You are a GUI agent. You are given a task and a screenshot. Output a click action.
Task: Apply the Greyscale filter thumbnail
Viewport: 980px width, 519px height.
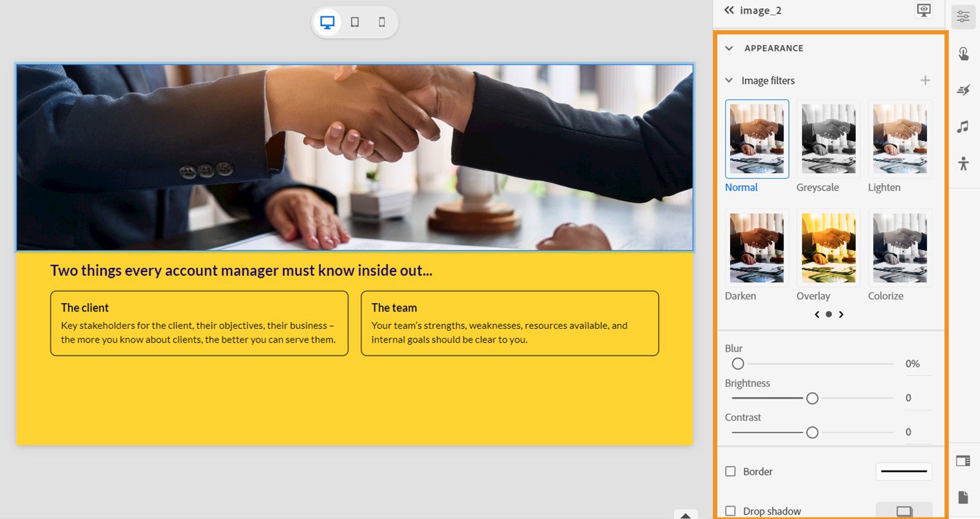829,139
